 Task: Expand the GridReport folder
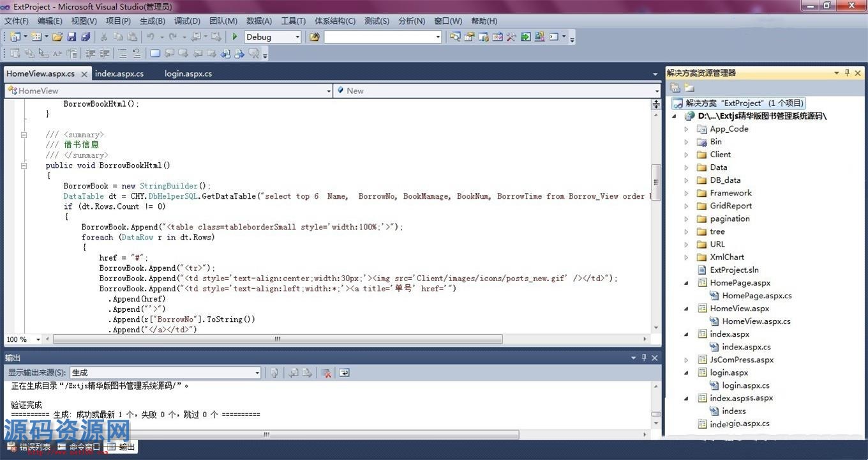(x=687, y=206)
